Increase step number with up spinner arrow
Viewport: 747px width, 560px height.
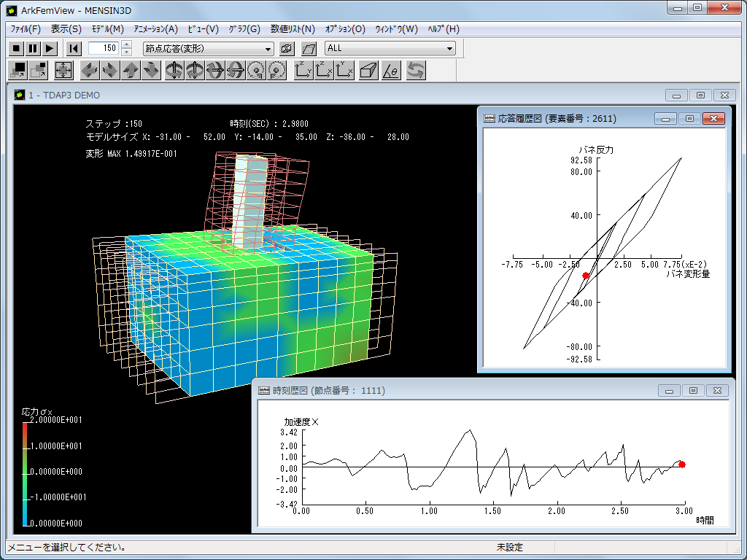point(126,45)
